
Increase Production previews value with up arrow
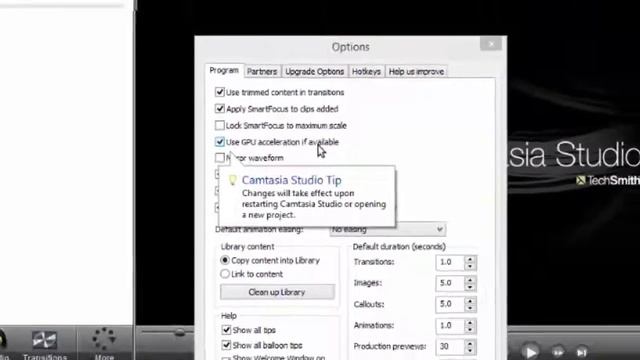pos(470,343)
